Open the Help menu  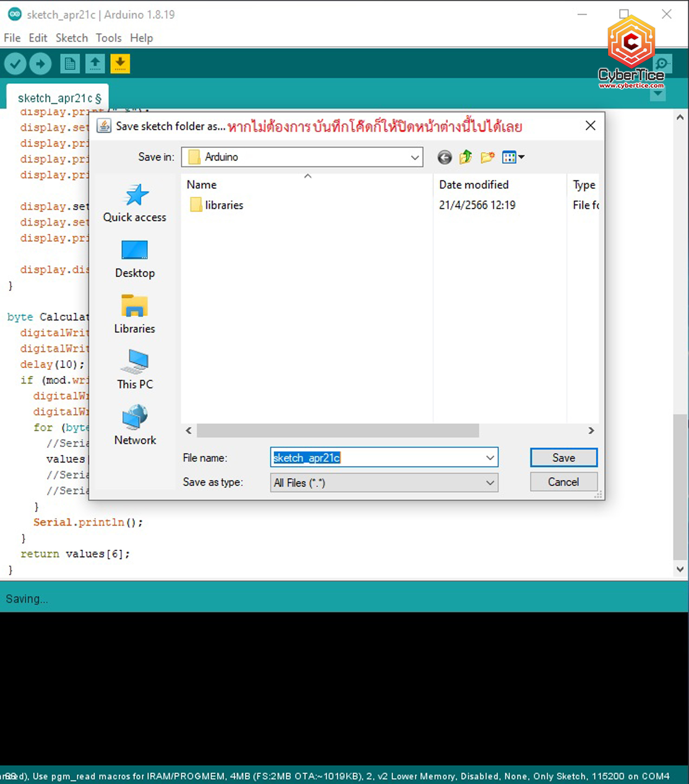pyautogui.click(x=141, y=38)
